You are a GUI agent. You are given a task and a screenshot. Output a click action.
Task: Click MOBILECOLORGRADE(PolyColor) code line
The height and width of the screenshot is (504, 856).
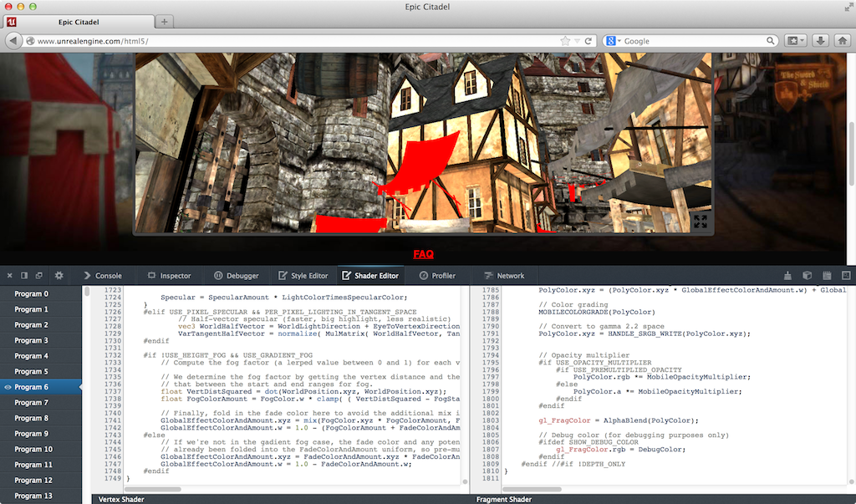(x=596, y=312)
